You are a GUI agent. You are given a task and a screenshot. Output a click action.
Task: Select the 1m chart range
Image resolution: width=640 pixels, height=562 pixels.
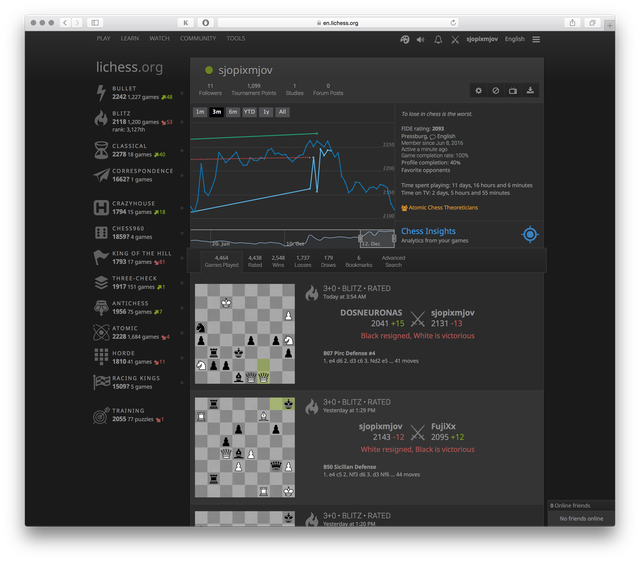pyautogui.click(x=200, y=112)
